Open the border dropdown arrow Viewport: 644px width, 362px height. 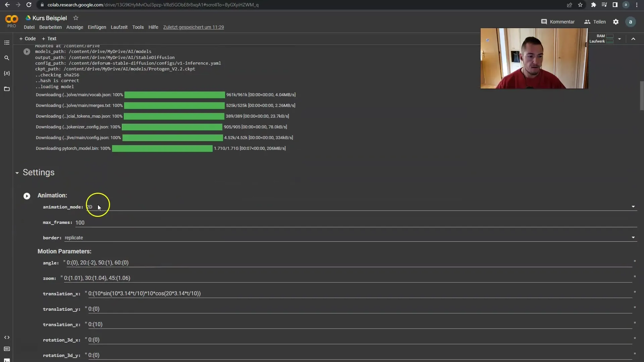(x=633, y=238)
